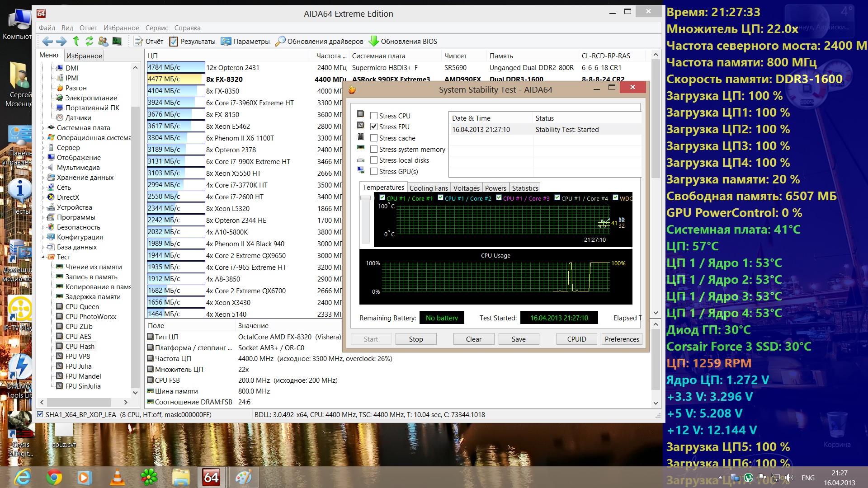Click the Preferences button
Image resolution: width=868 pixels, height=488 pixels.
click(622, 339)
